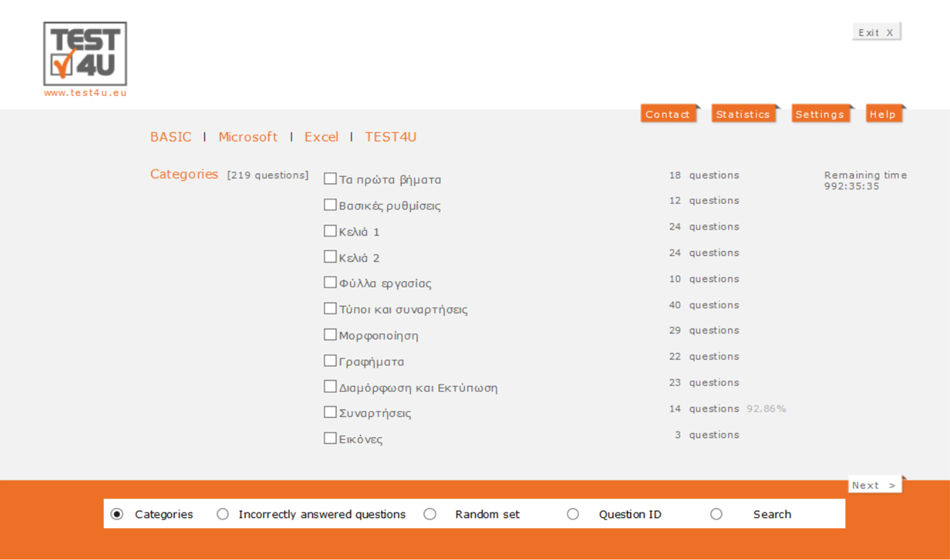This screenshot has width=950, height=560.
Task: Click the '23 questions' count
Action: [x=704, y=382]
